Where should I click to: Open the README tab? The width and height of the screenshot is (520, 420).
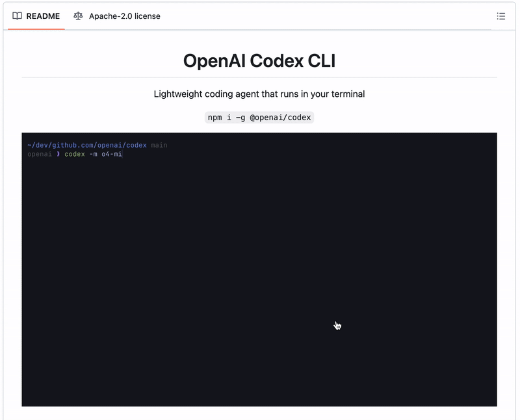(x=36, y=16)
